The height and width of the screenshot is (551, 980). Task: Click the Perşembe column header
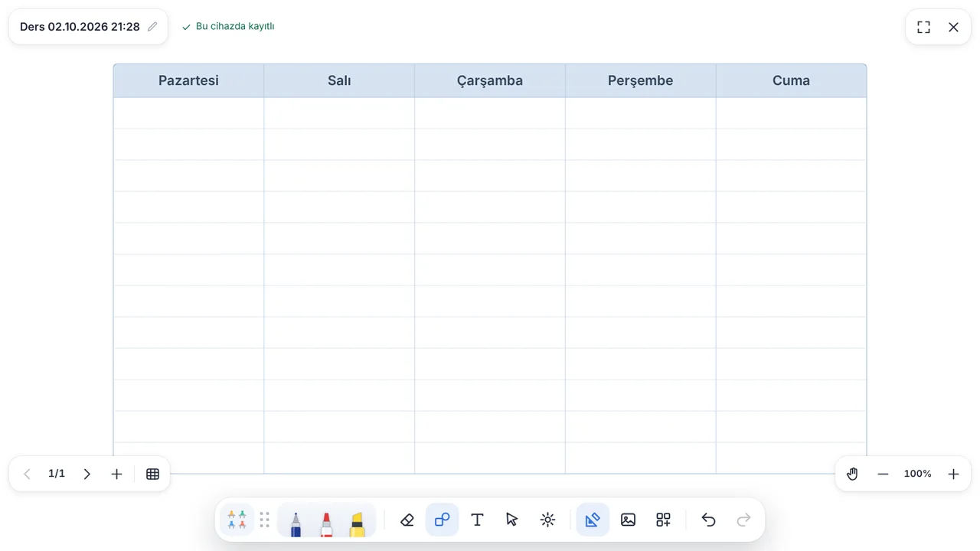pyautogui.click(x=641, y=80)
